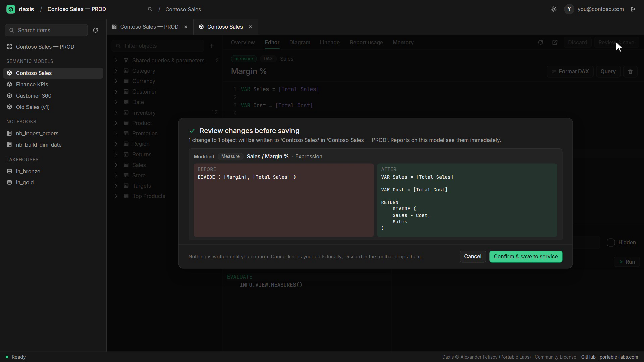Click the Ready status indicator
The image size is (644, 362).
pos(16,357)
